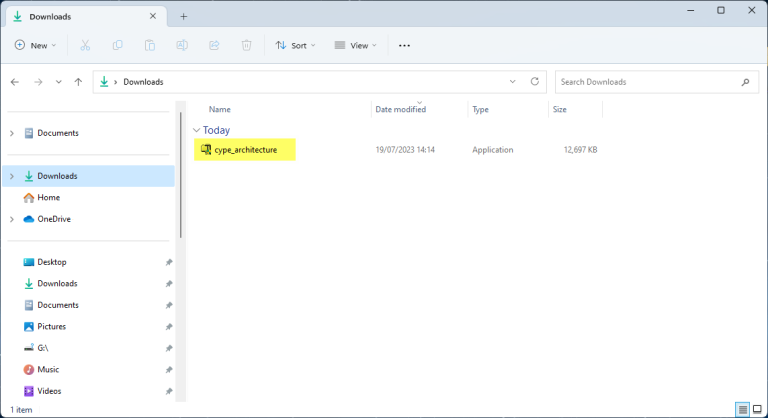Close the Downloads tab
Image resolution: width=768 pixels, height=418 pixels.
coord(153,16)
